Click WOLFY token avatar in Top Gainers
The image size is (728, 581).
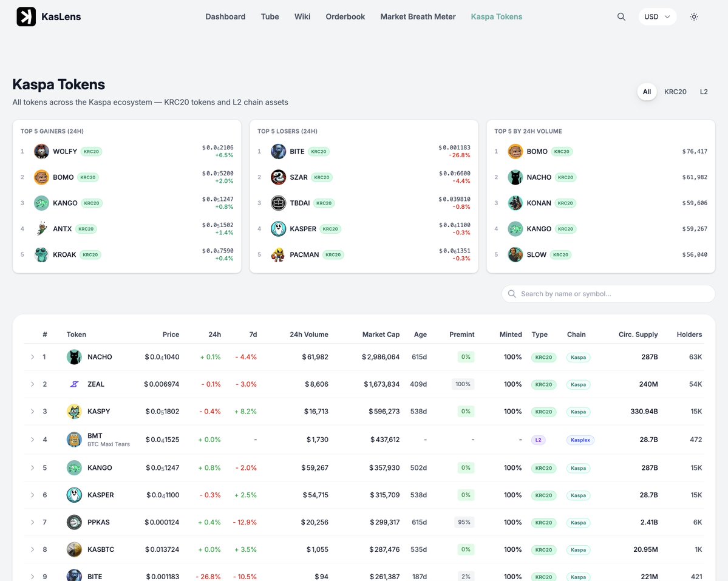coord(41,151)
